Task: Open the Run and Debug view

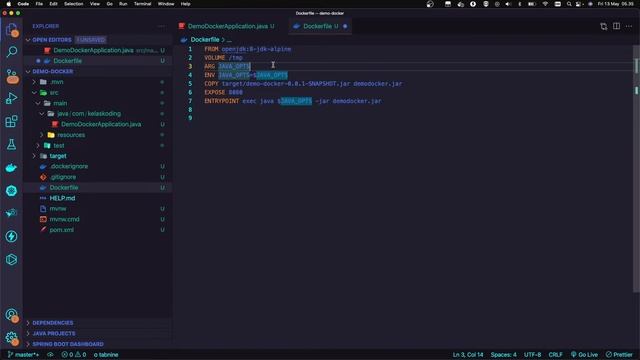Action: click(x=11, y=98)
